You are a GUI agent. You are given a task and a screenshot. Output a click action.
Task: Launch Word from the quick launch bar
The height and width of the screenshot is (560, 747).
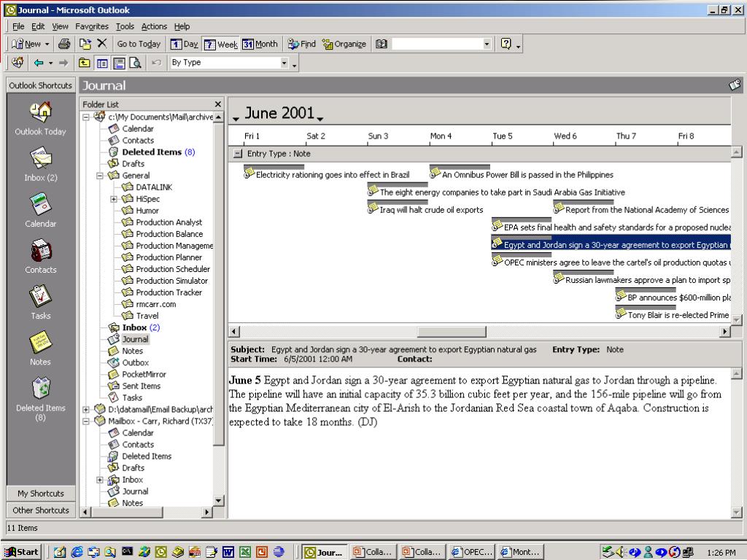tap(228, 552)
